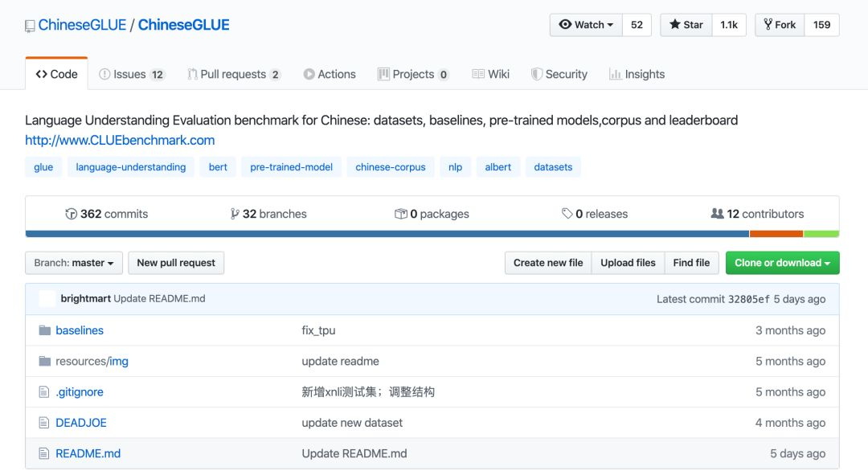Select the chinese-corpus topic tag
This screenshot has height=475, width=868.
coord(391,167)
